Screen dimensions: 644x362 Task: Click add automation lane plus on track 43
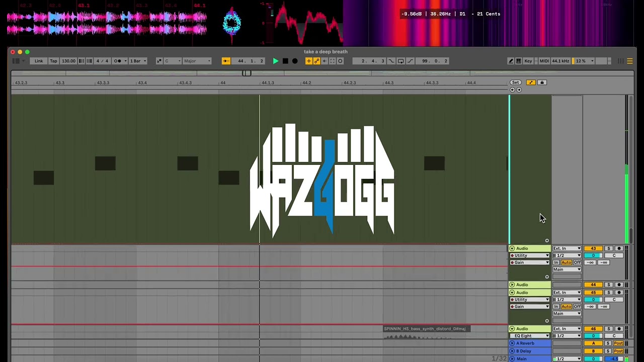[547, 277]
